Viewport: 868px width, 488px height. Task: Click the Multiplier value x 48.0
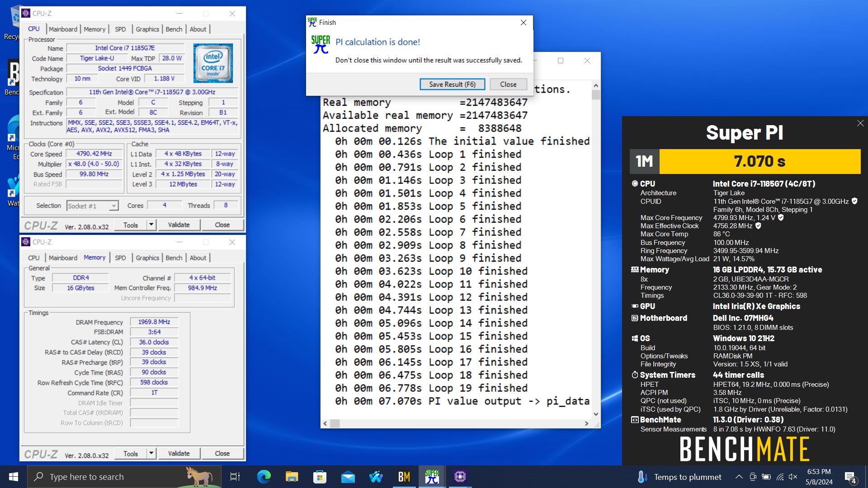click(94, 164)
